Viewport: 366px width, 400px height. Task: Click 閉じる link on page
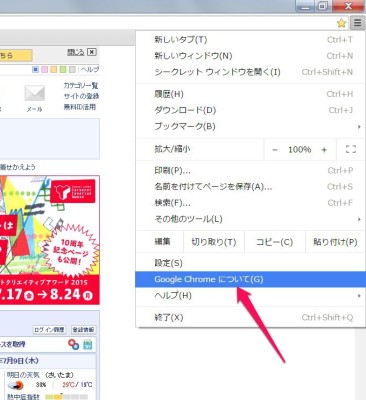tap(76, 52)
